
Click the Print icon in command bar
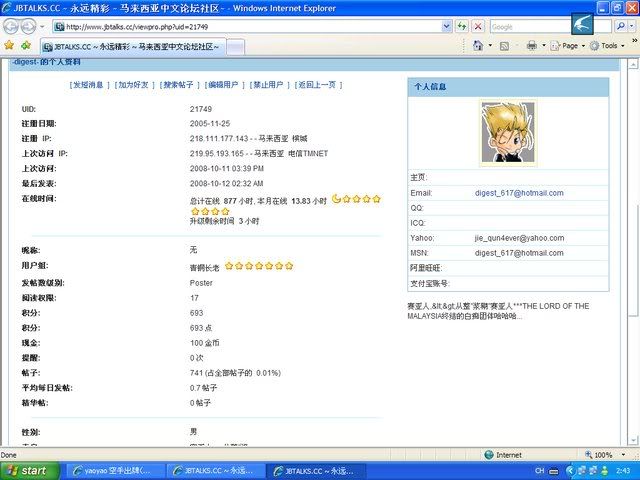[532, 46]
